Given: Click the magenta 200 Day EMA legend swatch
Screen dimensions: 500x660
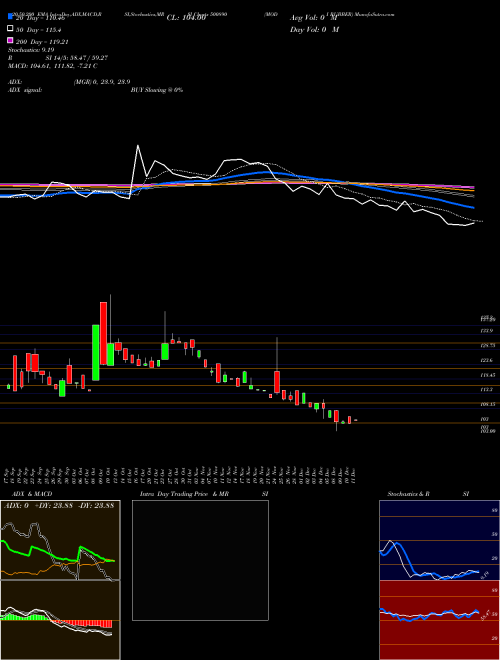Looking at the screenshot, I should coord(10,41).
